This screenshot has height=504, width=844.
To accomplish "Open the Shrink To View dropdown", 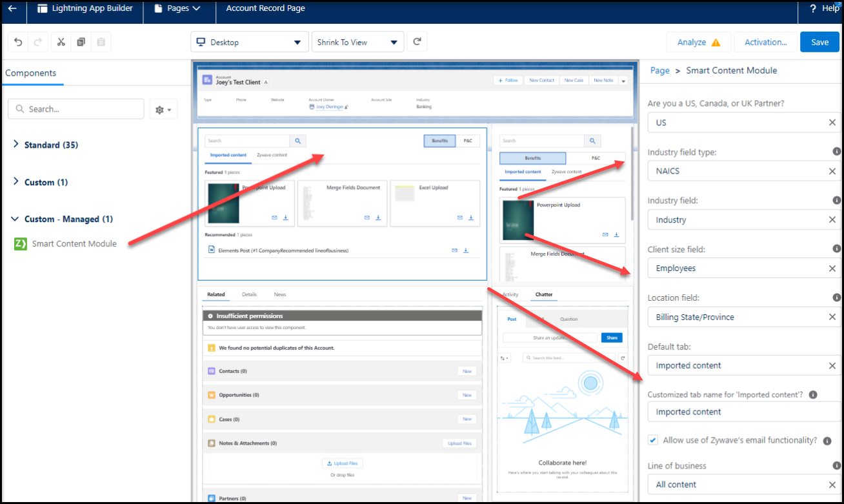I will (x=357, y=41).
